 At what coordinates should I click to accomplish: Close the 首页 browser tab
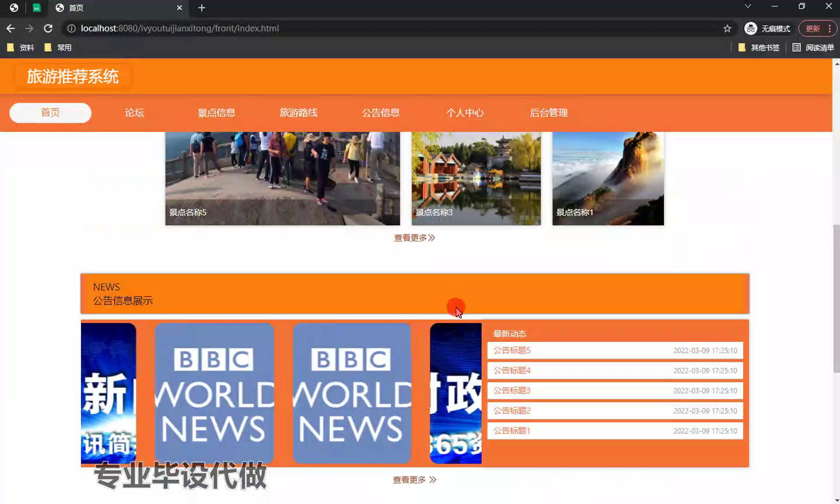pyautogui.click(x=180, y=8)
